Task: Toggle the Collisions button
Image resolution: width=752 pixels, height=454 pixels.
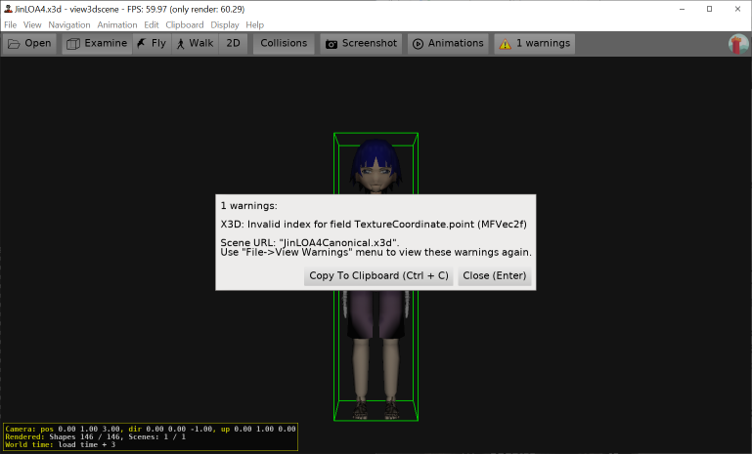Action: coord(283,44)
